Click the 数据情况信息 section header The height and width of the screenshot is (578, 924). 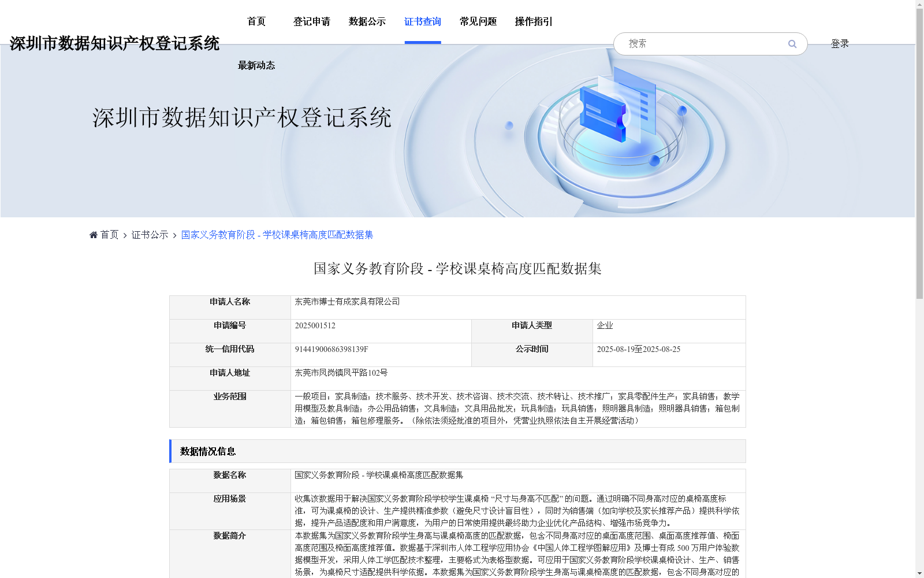click(x=457, y=451)
